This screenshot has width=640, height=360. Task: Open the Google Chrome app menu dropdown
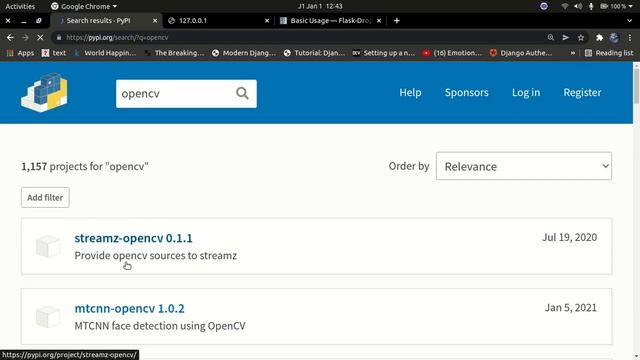coord(84,6)
